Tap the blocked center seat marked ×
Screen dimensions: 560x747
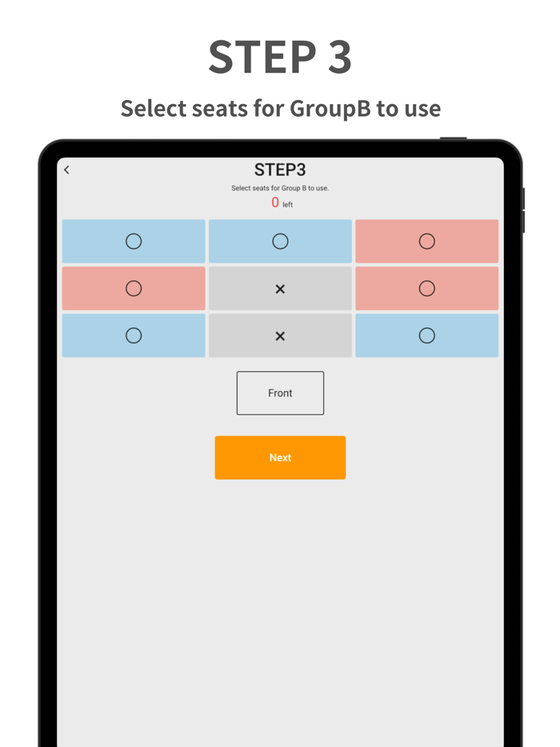(280, 288)
